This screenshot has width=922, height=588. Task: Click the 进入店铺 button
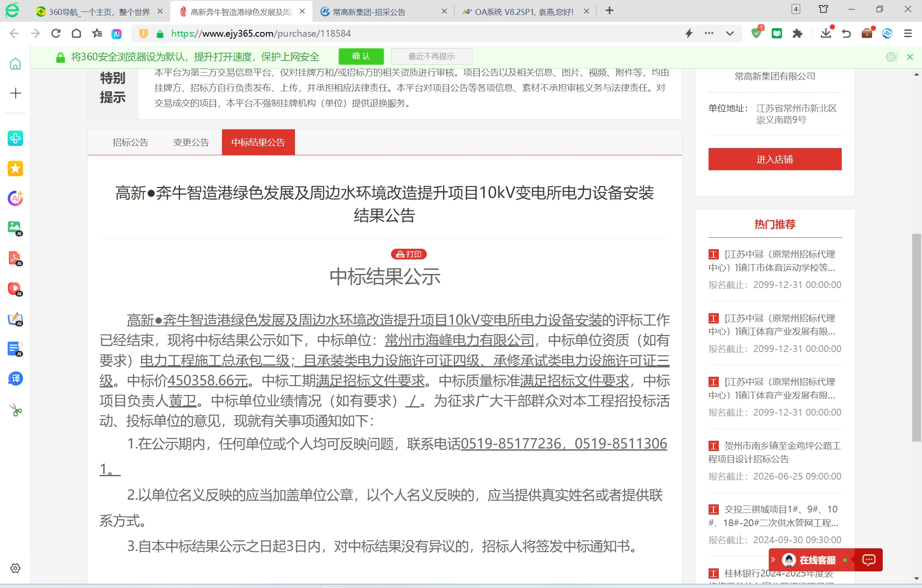click(x=775, y=159)
